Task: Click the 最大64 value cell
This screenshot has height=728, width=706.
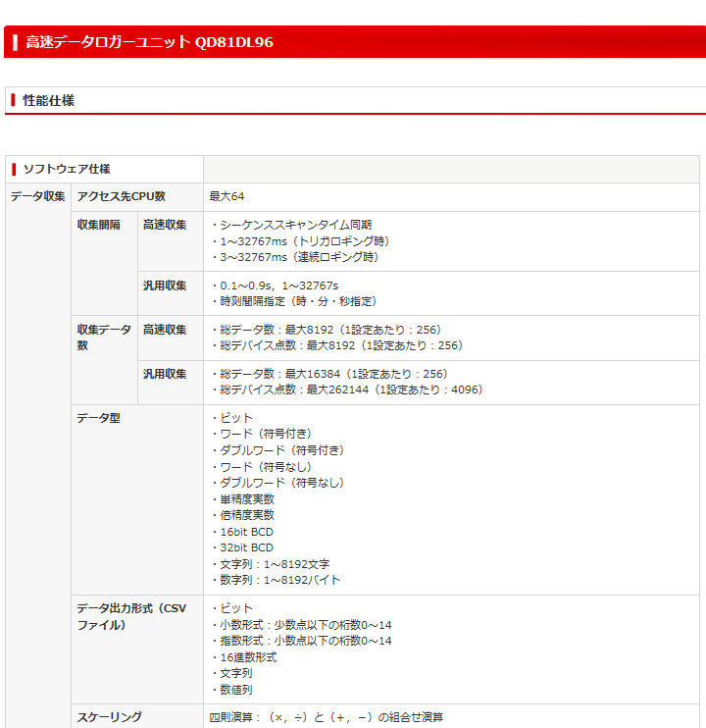Action: (451, 197)
